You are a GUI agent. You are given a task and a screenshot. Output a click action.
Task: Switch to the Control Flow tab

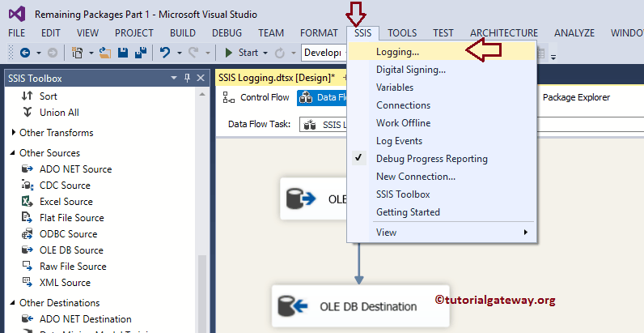256,97
